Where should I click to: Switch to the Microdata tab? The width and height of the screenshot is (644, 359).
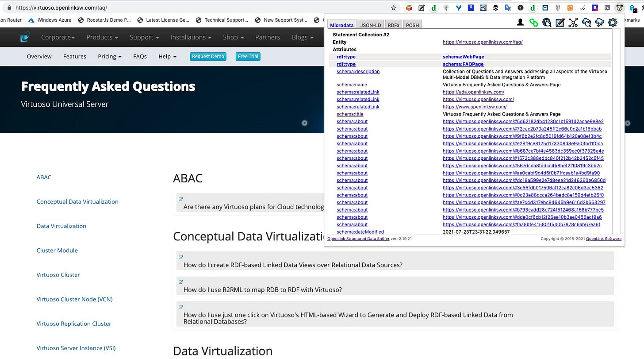342,25
